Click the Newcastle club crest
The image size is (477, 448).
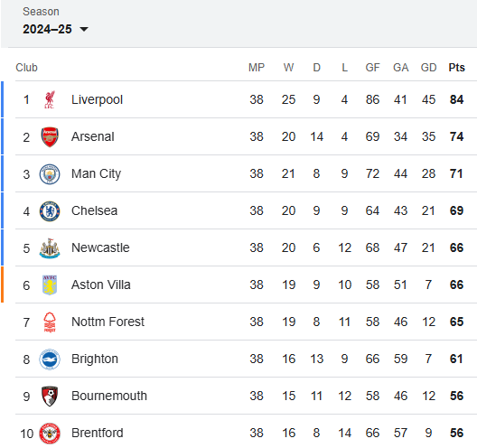50,248
